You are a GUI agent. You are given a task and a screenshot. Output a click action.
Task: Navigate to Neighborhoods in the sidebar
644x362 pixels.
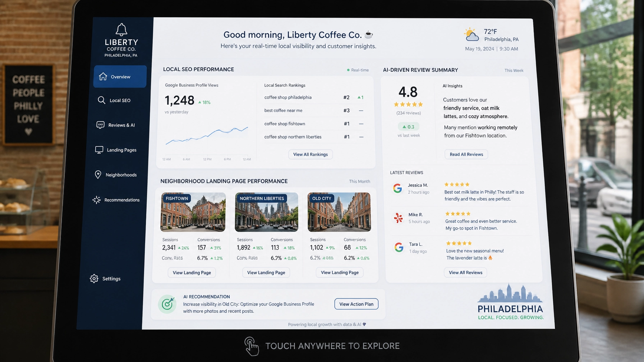[x=116, y=175]
